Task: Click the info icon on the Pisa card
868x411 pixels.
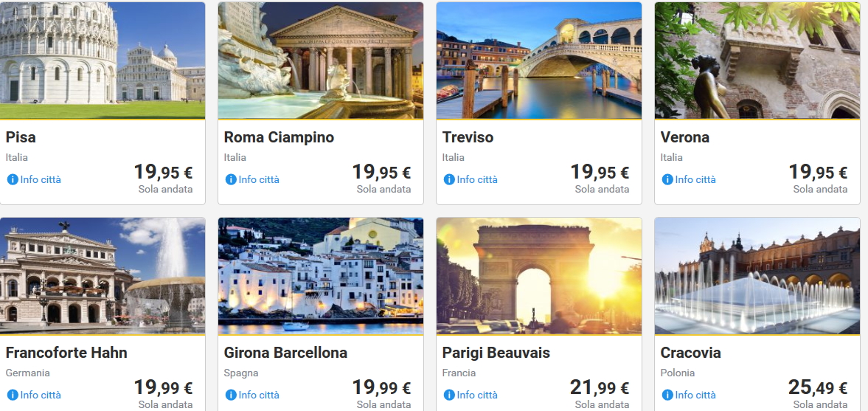Action: (13, 179)
